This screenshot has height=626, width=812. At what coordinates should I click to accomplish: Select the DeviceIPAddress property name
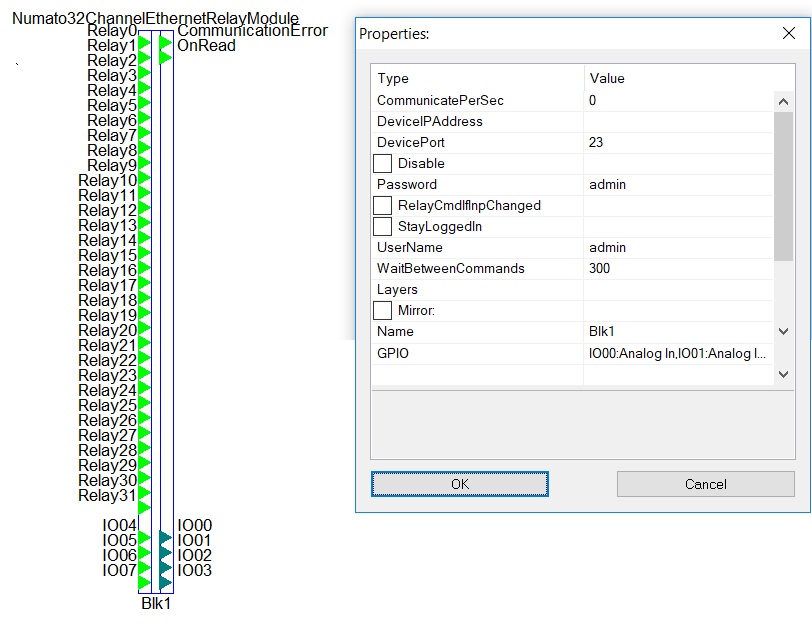tap(430, 121)
